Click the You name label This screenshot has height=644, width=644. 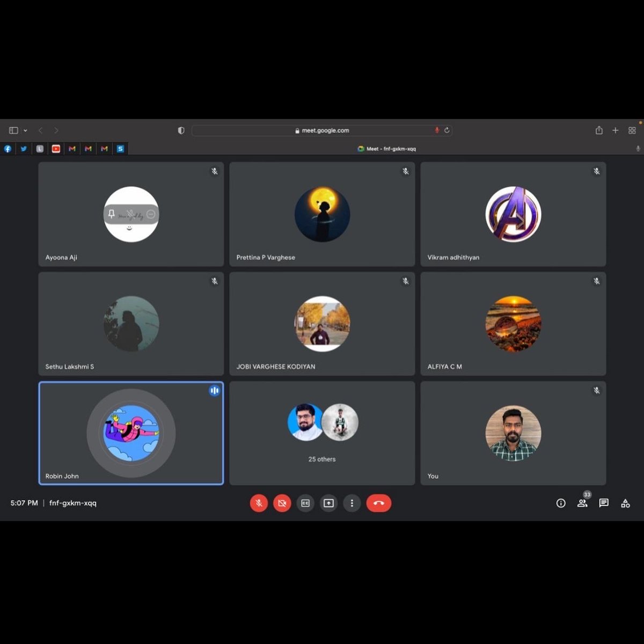(433, 476)
